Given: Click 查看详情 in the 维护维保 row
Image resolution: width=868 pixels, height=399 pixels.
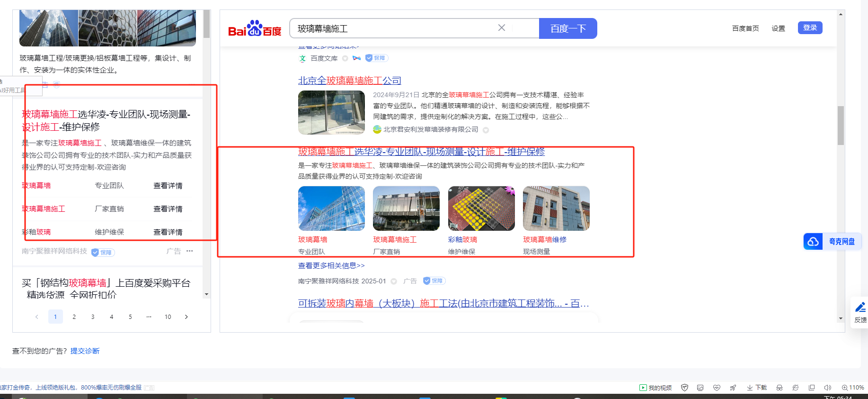Looking at the screenshot, I should click(168, 232).
